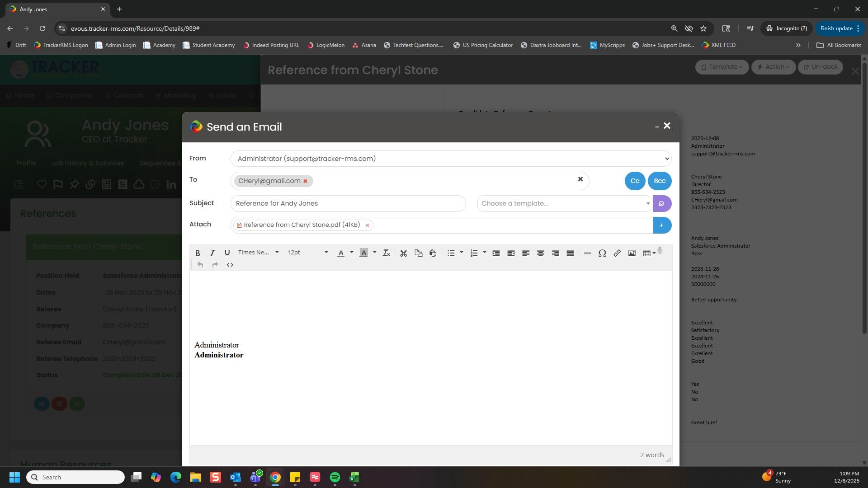Viewport: 868px width, 488px height.
Task: Insert a special character with the omega icon
Action: (602, 253)
